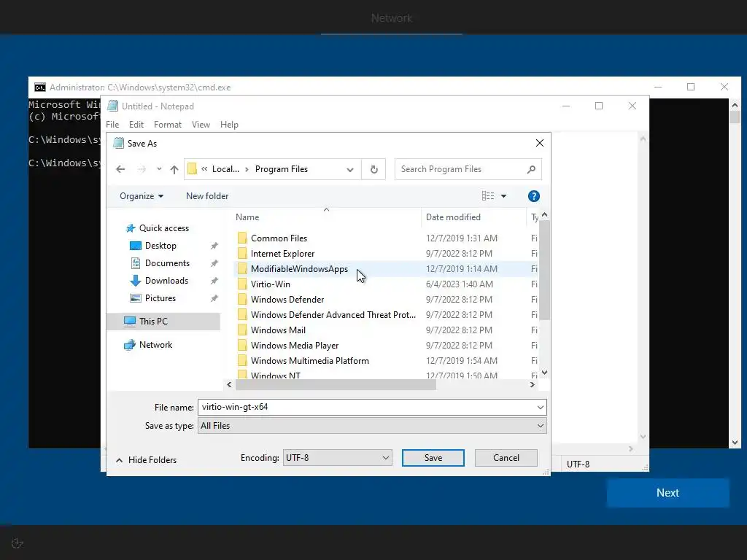Click Virtio-Win folder icon
Screen dimensions: 747x560
[x=242, y=284]
